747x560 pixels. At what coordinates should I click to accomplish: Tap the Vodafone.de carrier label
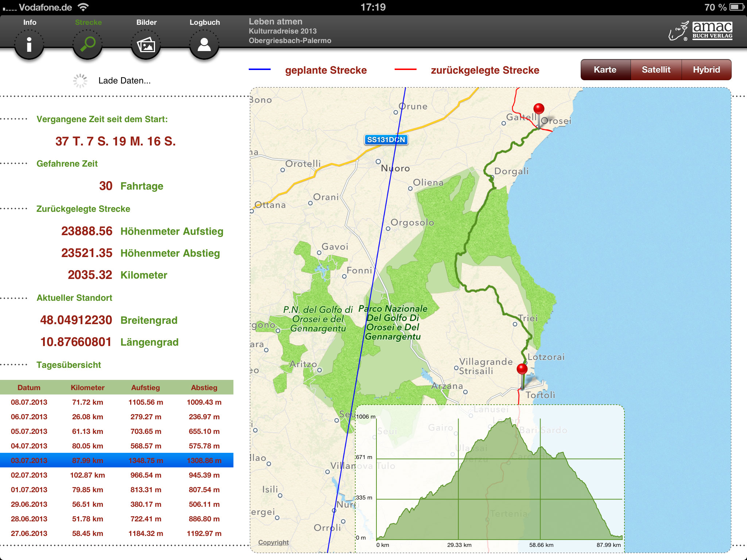45,7
